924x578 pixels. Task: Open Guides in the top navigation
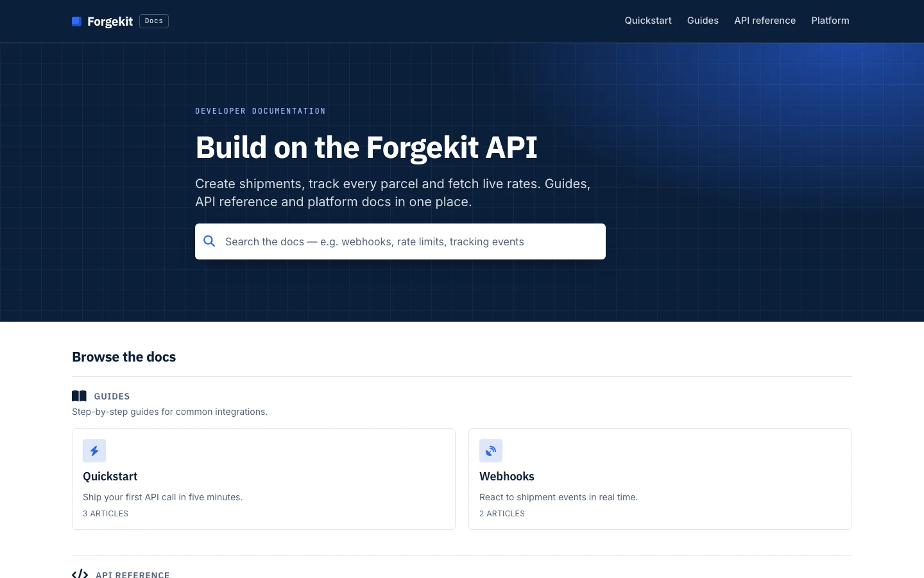[703, 21]
